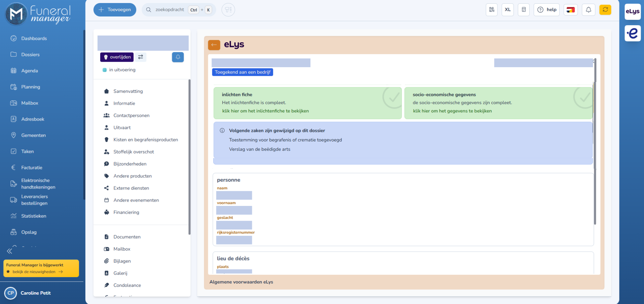Click the swap arrows icon beside overlijden
Screen dimensions: 644x304
coord(141,57)
